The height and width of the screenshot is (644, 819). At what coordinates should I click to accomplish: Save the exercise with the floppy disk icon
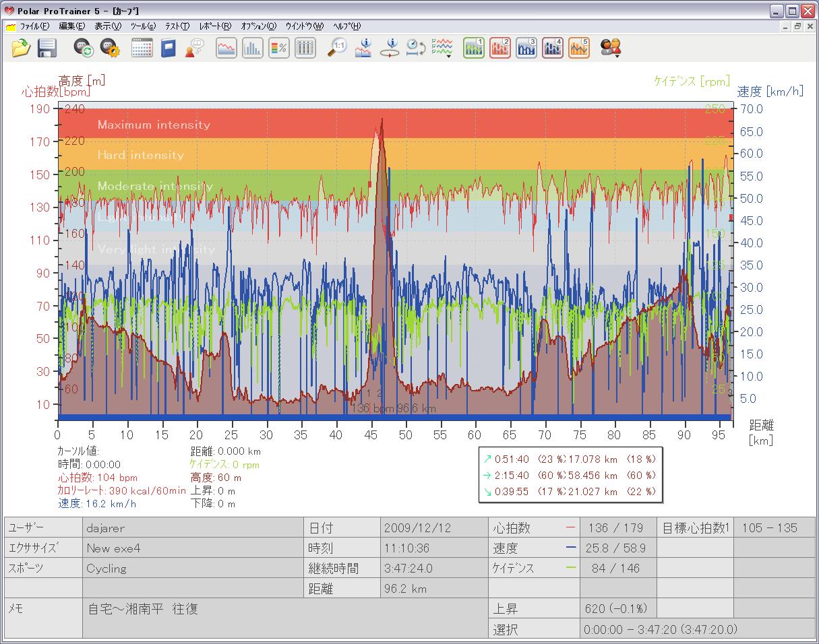pyautogui.click(x=47, y=48)
